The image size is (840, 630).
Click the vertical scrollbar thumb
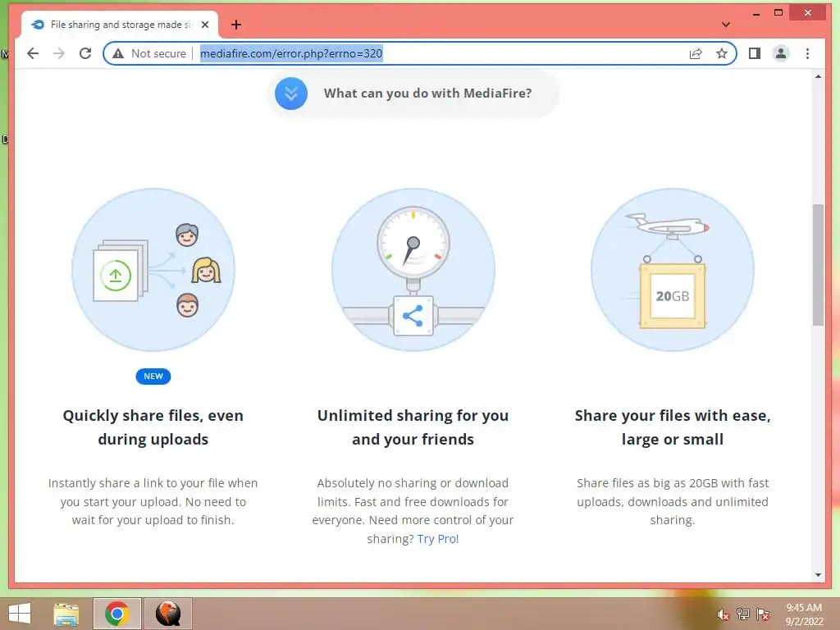(818, 265)
